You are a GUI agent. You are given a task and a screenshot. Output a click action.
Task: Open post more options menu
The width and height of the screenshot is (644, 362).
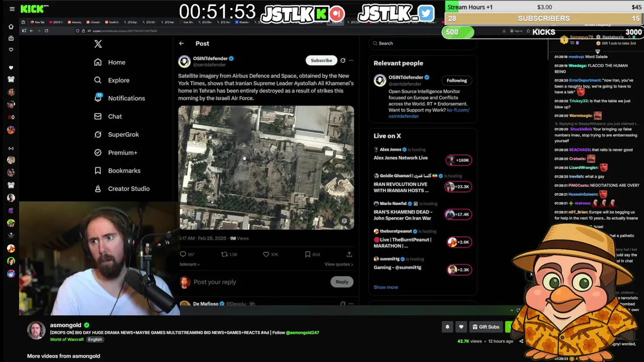(x=351, y=60)
